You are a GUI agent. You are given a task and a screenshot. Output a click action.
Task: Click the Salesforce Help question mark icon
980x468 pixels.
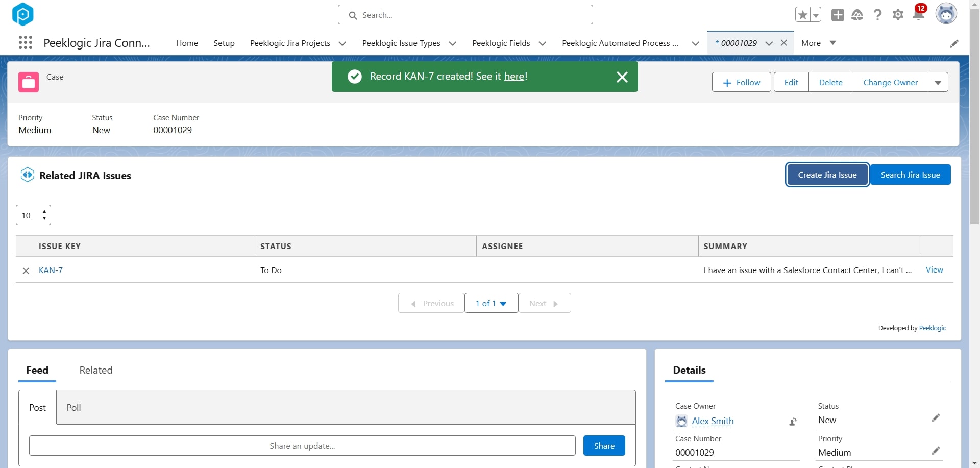[x=877, y=14]
